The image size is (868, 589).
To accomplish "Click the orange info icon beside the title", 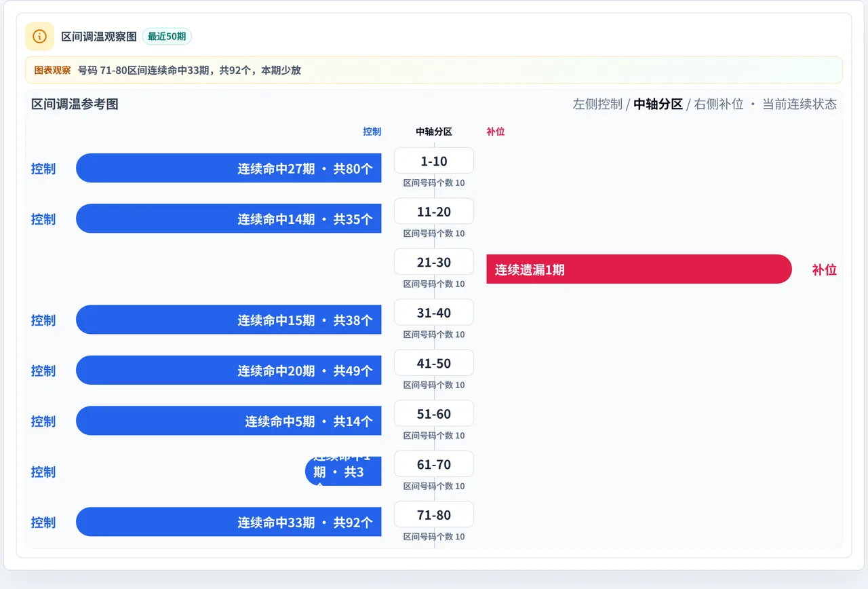I will click(x=39, y=36).
